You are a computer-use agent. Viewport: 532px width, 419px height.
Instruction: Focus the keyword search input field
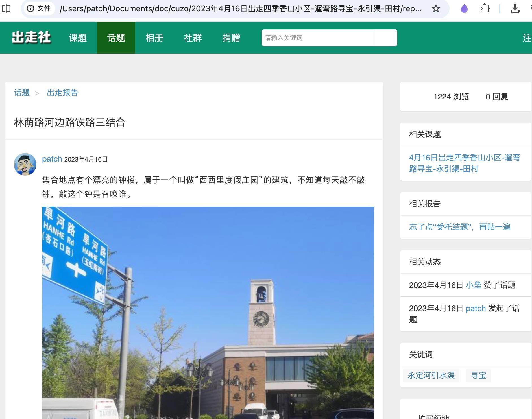click(x=318, y=38)
